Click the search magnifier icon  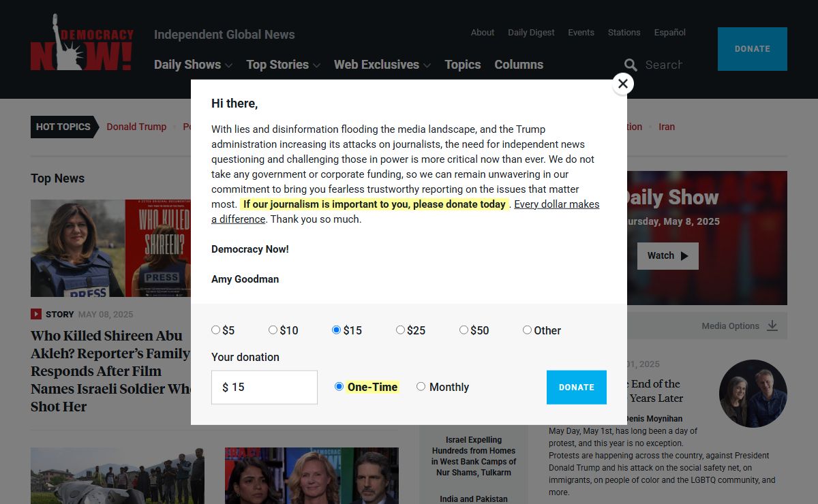click(631, 65)
